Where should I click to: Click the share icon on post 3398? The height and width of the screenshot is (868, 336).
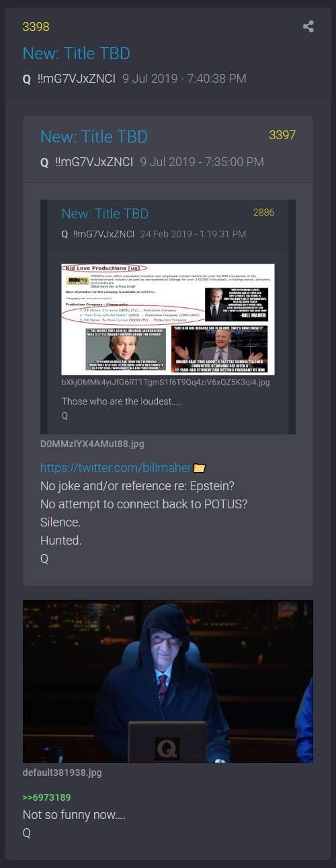(308, 27)
